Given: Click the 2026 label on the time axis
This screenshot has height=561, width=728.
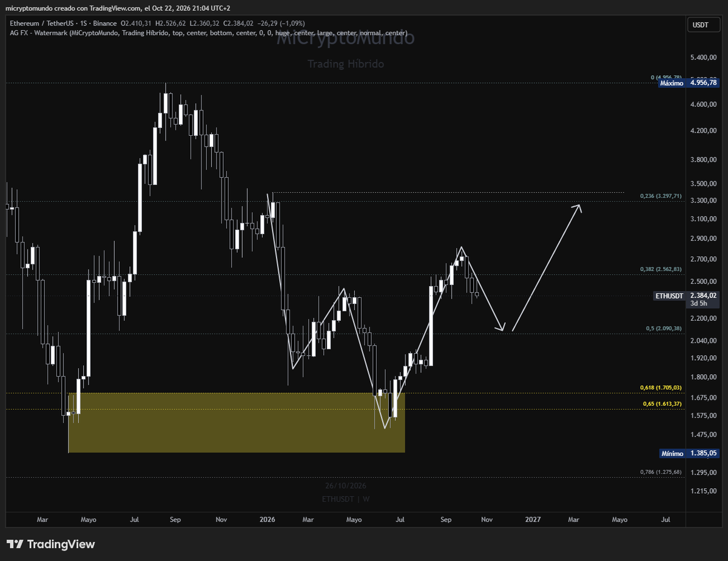Looking at the screenshot, I should point(267,520).
